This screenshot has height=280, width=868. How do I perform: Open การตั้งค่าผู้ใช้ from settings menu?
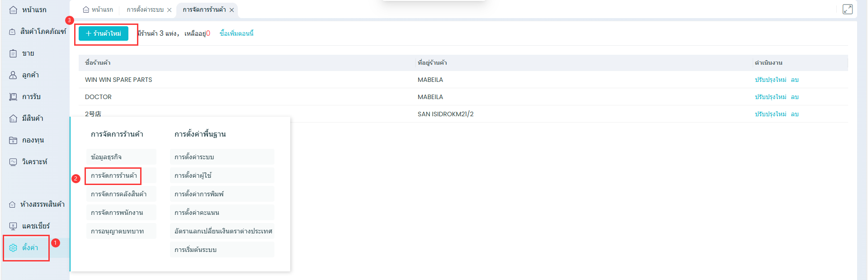193,176
